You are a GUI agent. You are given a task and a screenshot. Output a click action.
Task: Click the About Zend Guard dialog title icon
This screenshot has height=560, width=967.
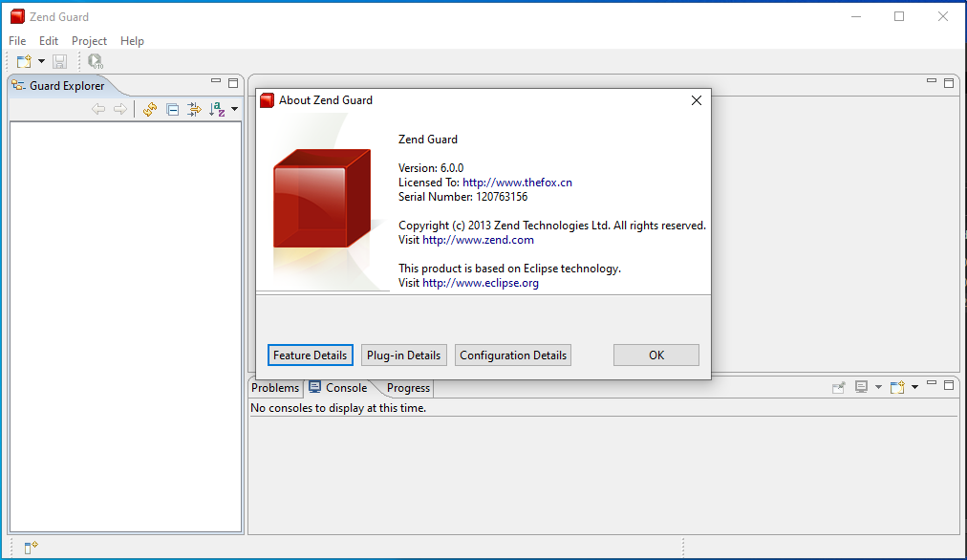(267, 100)
